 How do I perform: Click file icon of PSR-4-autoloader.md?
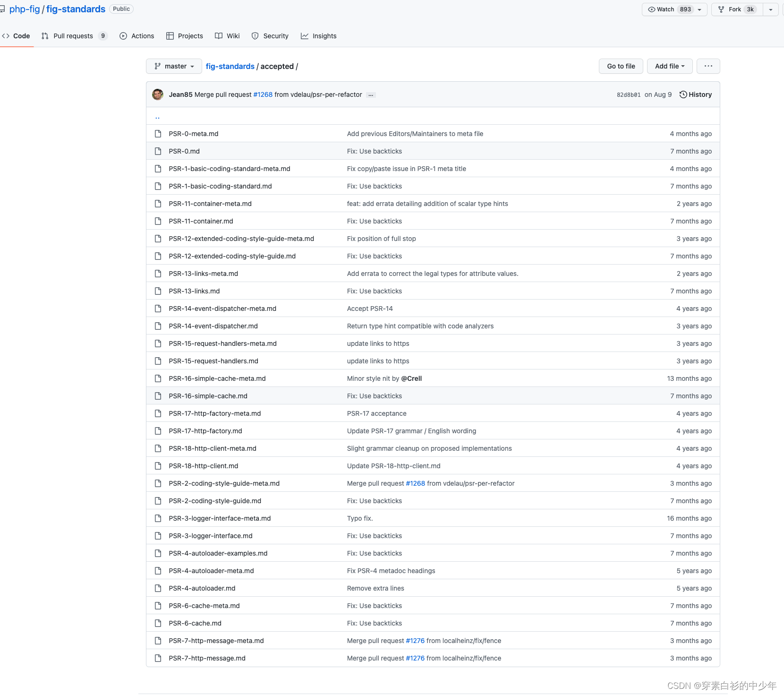158,588
